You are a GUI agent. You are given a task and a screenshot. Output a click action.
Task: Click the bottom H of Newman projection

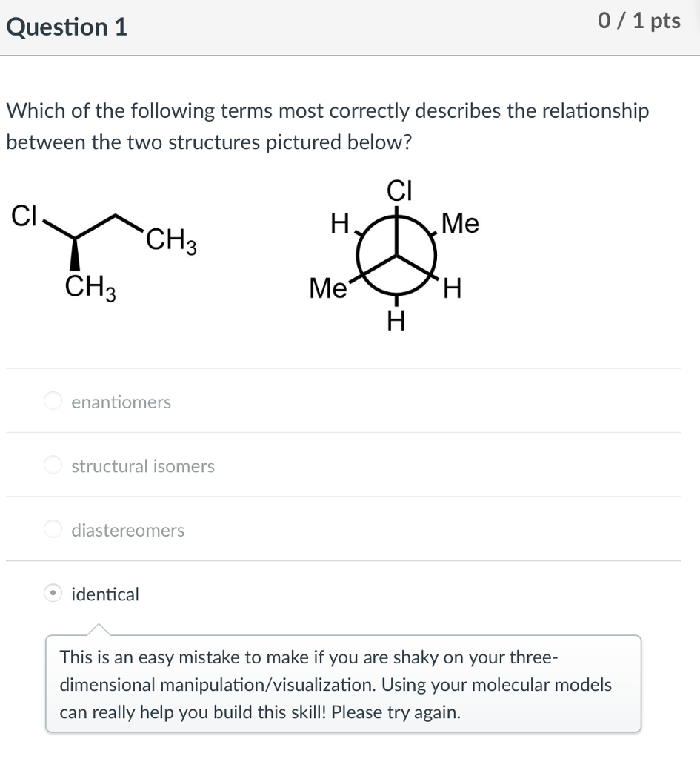click(396, 320)
